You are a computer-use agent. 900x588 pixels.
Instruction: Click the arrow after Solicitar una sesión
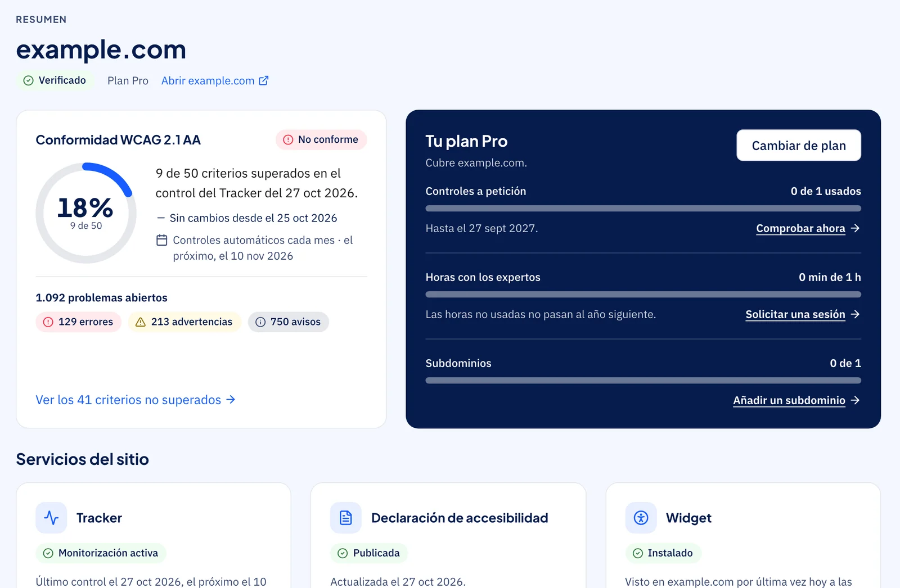pyautogui.click(x=855, y=314)
